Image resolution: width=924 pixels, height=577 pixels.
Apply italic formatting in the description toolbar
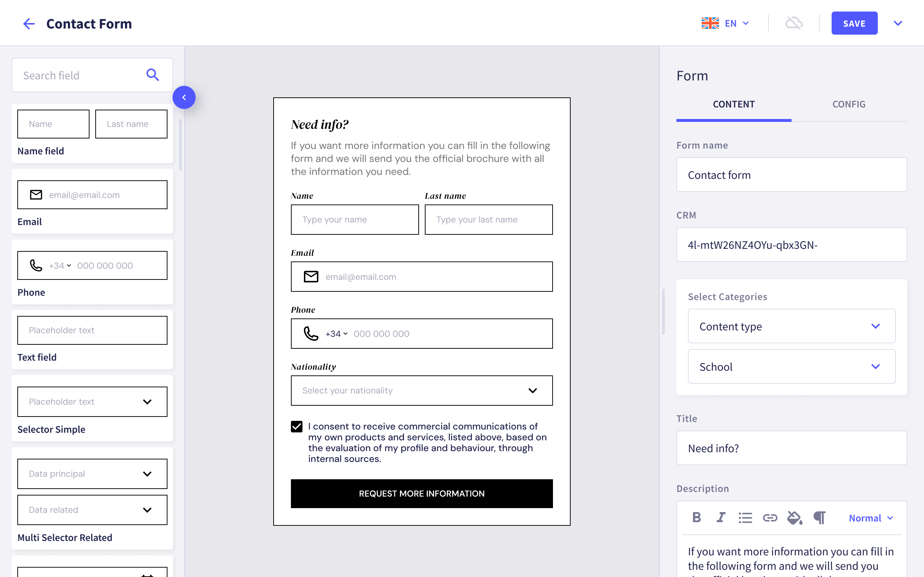tap(721, 517)
